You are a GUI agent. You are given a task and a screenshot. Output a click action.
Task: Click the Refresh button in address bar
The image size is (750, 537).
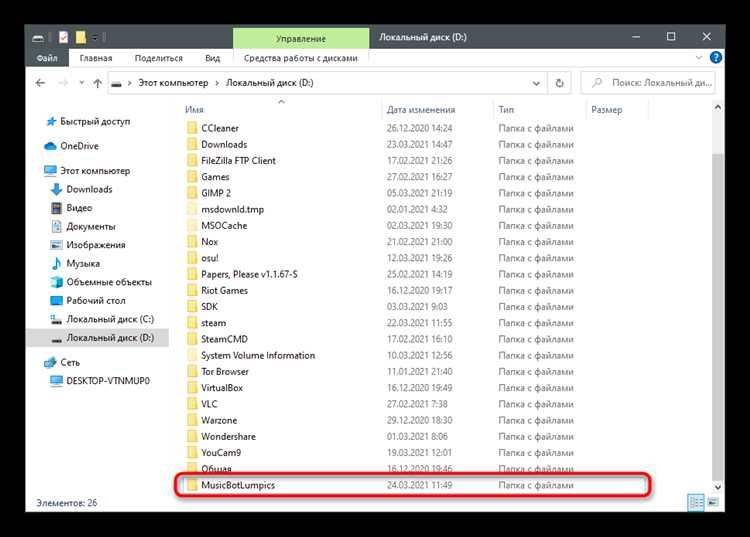(559, 83)
